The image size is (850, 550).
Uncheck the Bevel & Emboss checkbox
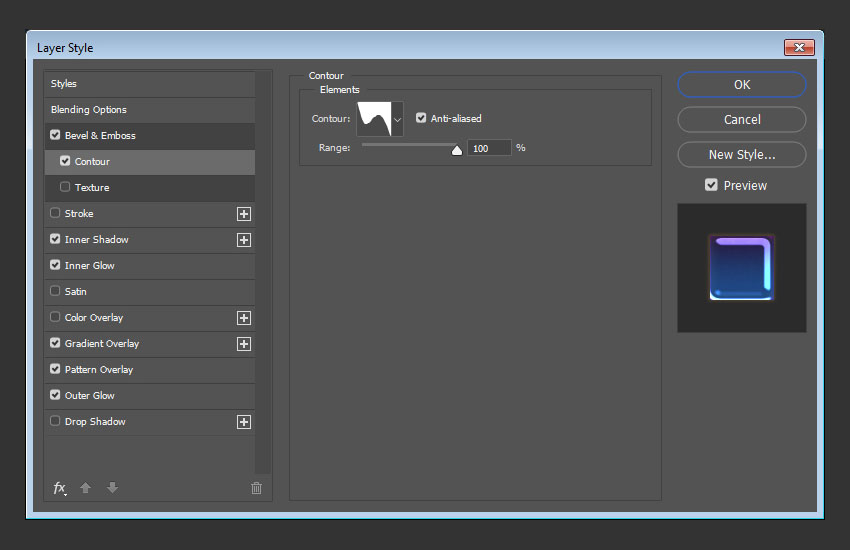point(55,135)
